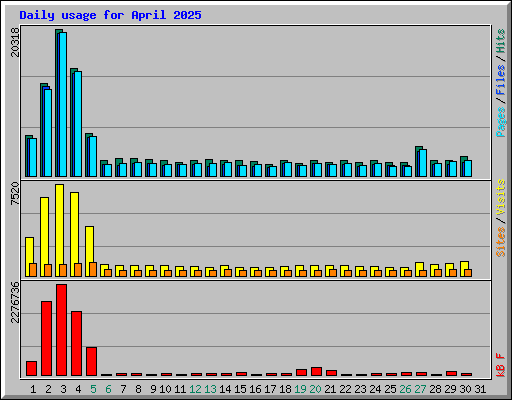Click the 7520 y-axis label
Viewport: 512px width, 400px height.
click(x=15, y=193)
